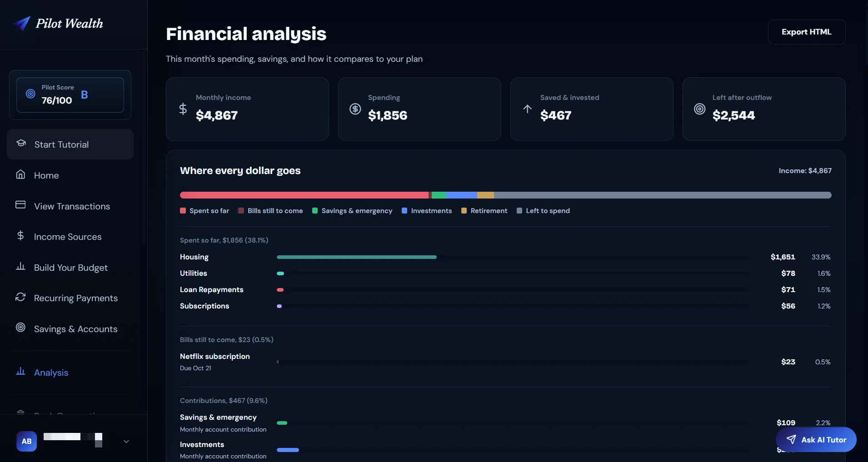
Task: Click the Pilot Score target icon
Action: point(30,94)
